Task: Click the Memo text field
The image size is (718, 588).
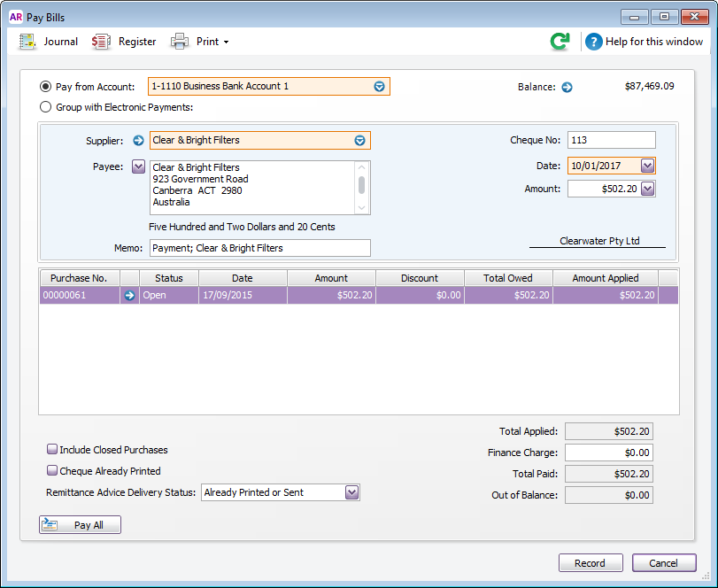Action: point(259,248)
